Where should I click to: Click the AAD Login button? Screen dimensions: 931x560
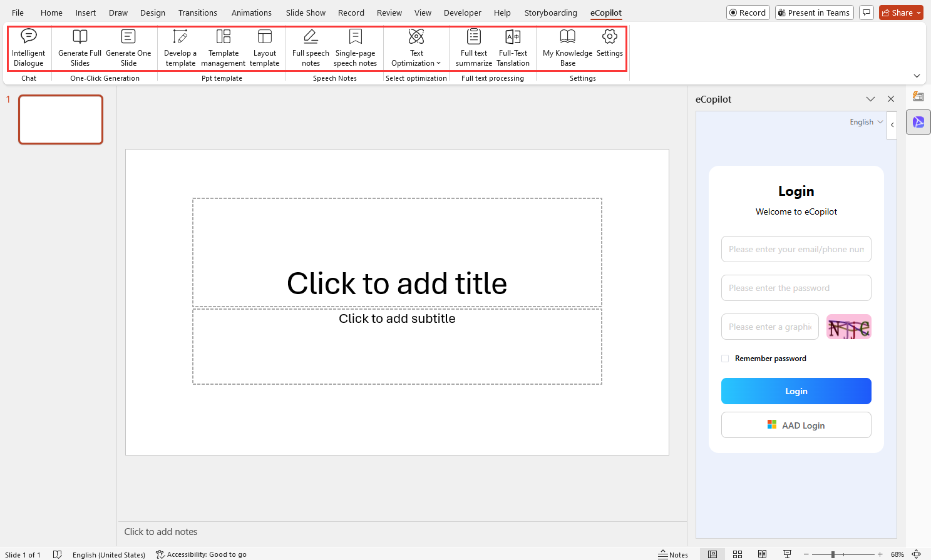796,425
